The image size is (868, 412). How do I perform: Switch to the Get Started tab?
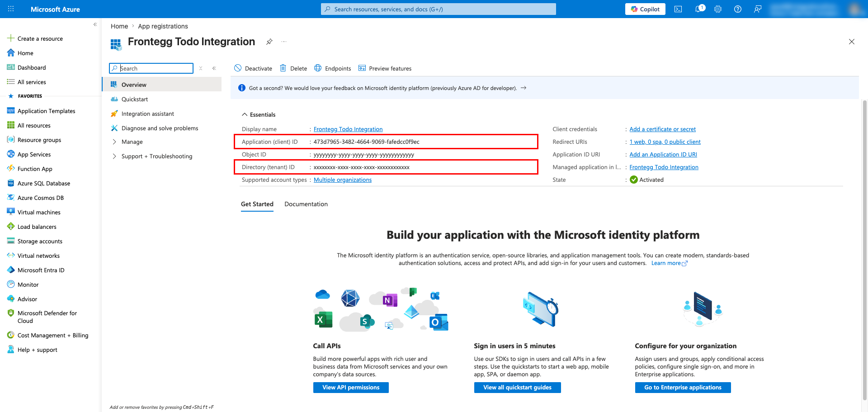[257, 204]
